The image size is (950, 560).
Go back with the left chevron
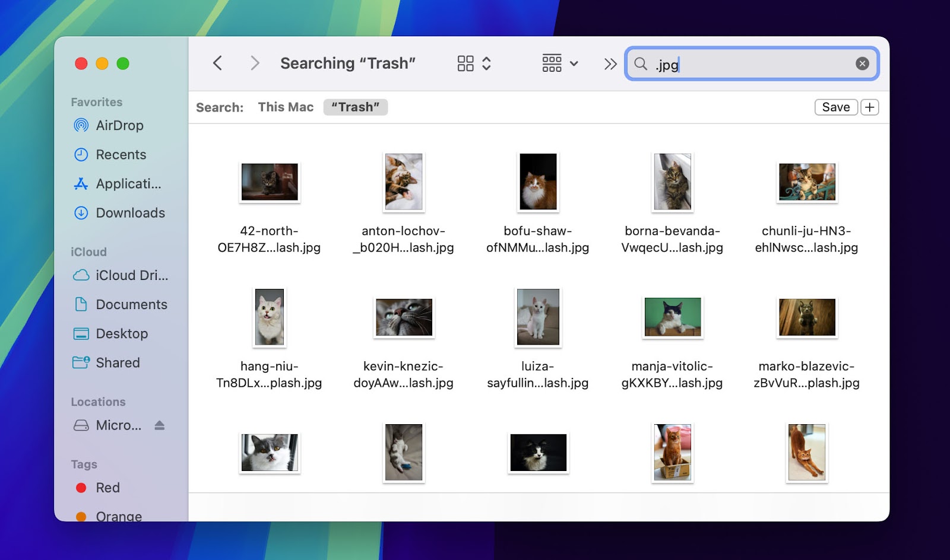click(217, 63)
